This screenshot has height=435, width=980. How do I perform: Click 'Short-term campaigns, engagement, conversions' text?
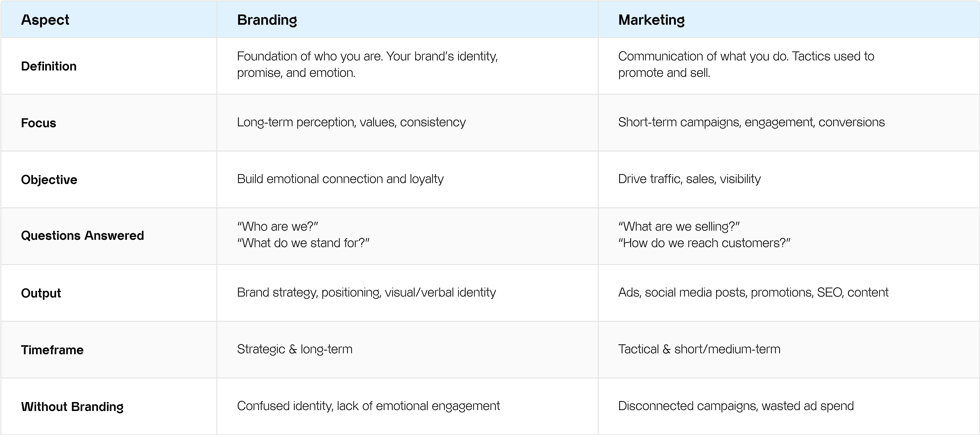click(751, 122)
